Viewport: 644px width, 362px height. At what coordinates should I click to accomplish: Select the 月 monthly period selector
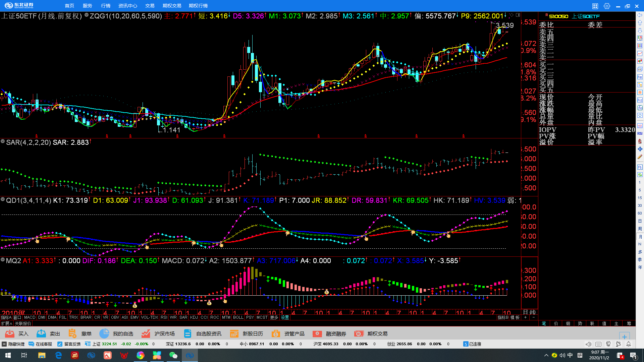point(640,237)
